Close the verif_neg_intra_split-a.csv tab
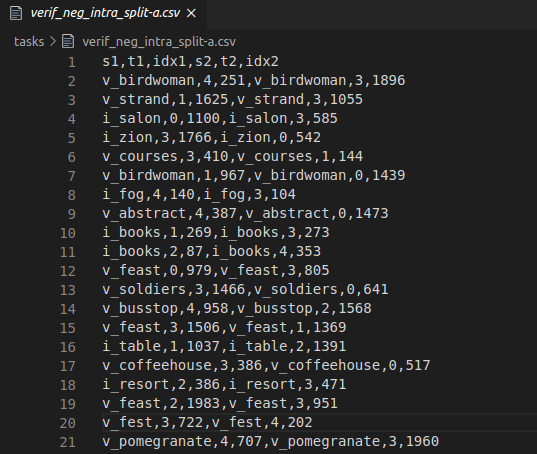This screenshot has height=454, width=537. click(191, 13)
